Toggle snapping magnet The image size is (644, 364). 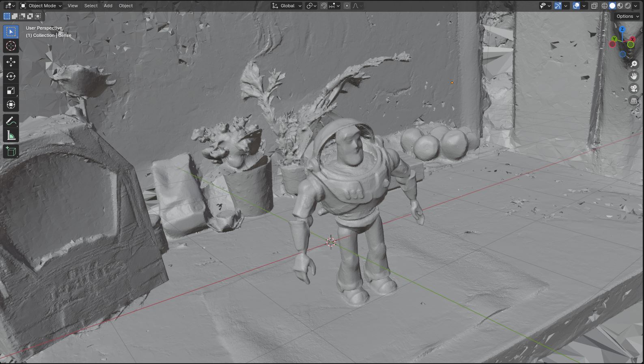coord(324,6)
